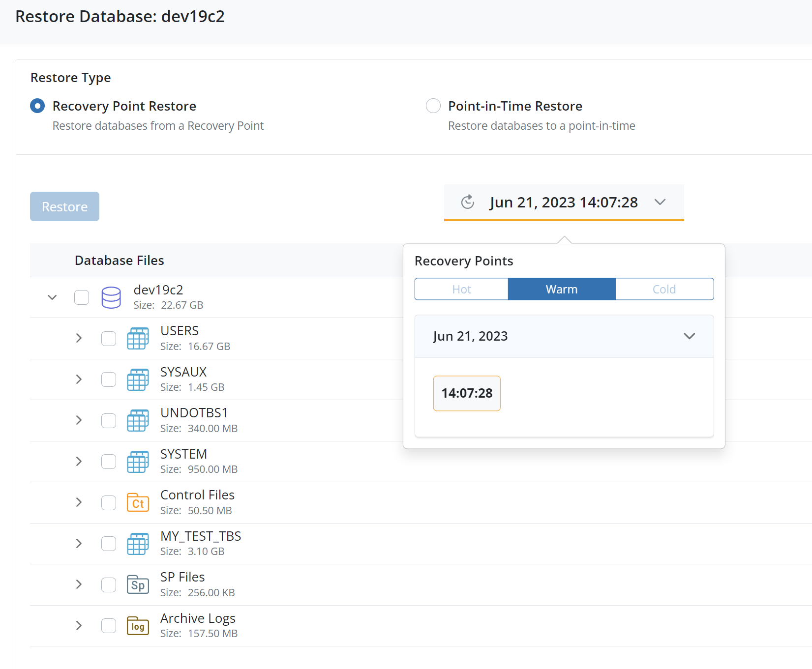This screenshot has height=669, width=812.
Task: Check the box for the SYSAUX tablespace
Action: [x=109, y=379]
